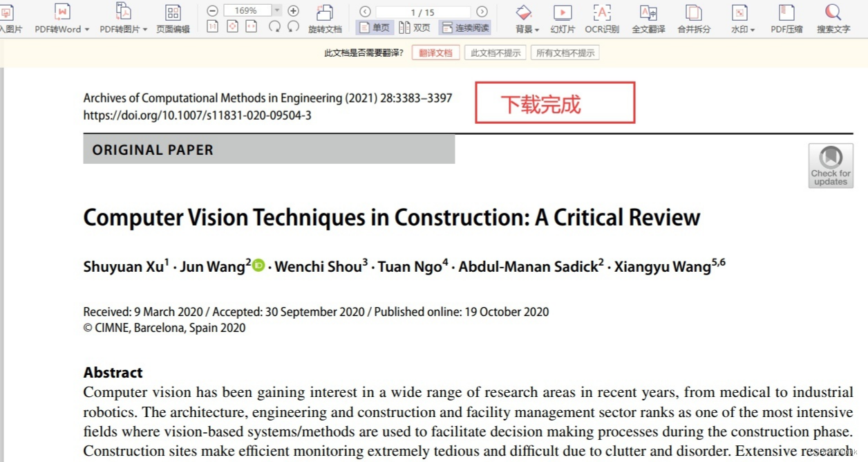Expand the PDF转图片 dropdown arrow
This screenshot has height=462, width=868.
(144, 30)
